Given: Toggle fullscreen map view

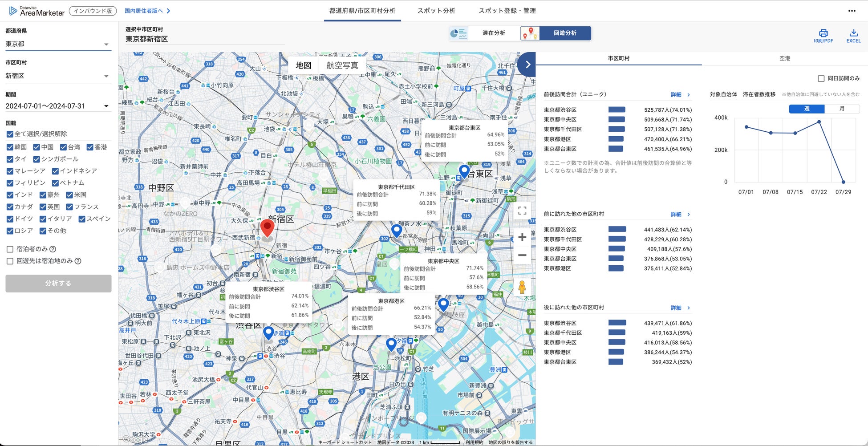Looking at the screenshot, I should 522,211.
